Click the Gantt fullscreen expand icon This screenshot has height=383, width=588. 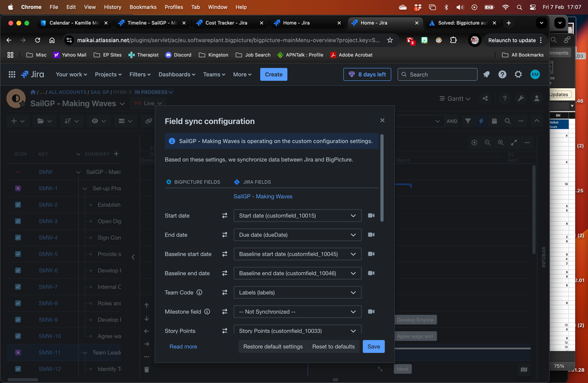pos(514,143)
